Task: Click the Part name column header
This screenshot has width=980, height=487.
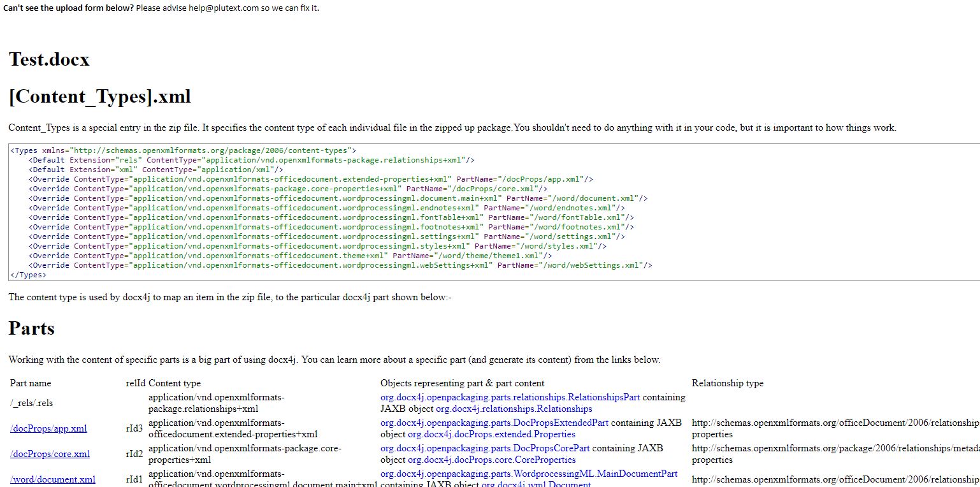Action: (x=30, y=383)
